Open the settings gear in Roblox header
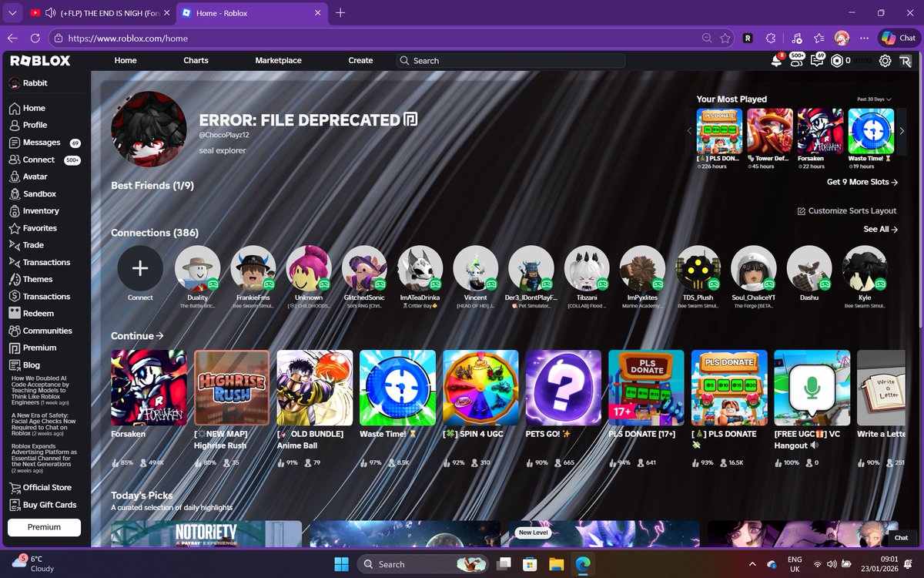This screenshot has width=924, height=578. coord(885,60)
